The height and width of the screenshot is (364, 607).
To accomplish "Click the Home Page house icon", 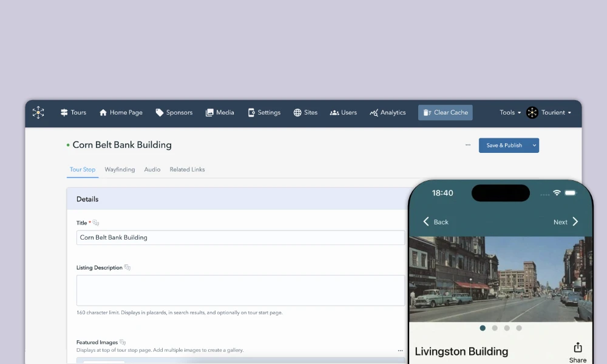I will tap(103, 113).
